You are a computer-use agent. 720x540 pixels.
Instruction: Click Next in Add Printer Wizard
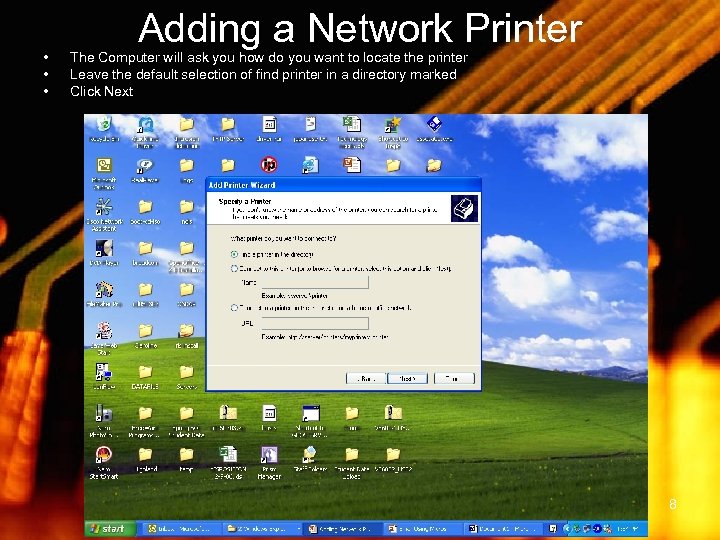[407, 378]
